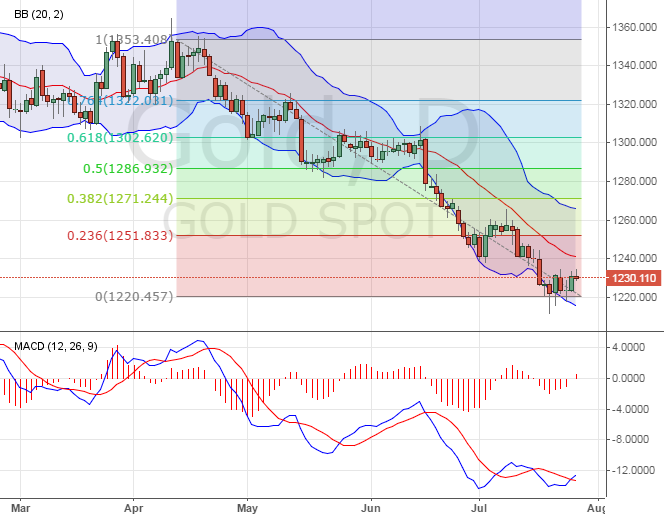This screenshot has height=519, width=664.
Task: Click the 1220.000 price axis label
Action: click(634, 297)
